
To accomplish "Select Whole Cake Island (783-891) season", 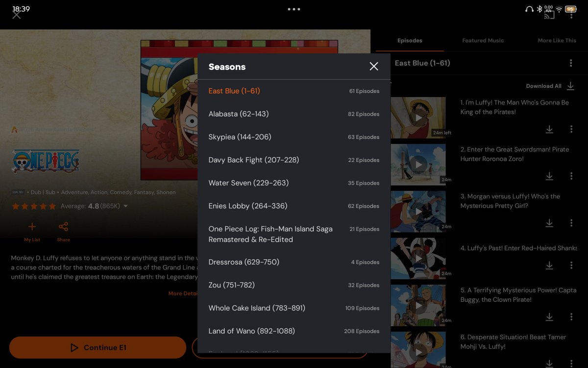I will (294, 308).
